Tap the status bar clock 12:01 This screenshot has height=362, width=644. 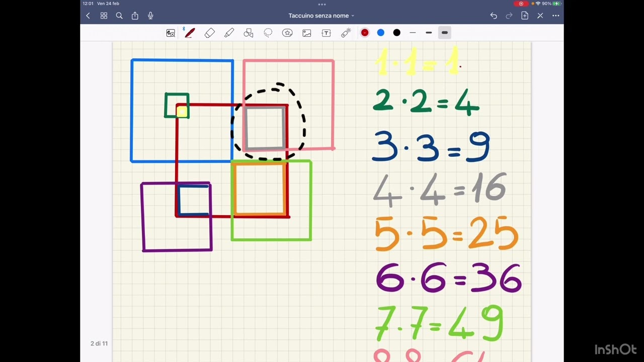click(88, 4)
